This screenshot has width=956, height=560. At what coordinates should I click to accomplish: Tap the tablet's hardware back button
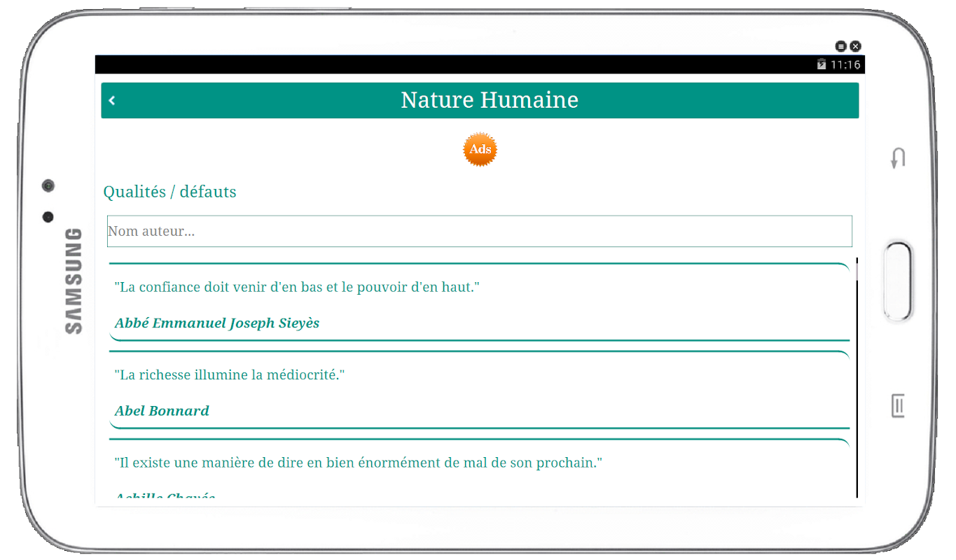[898, 157]
